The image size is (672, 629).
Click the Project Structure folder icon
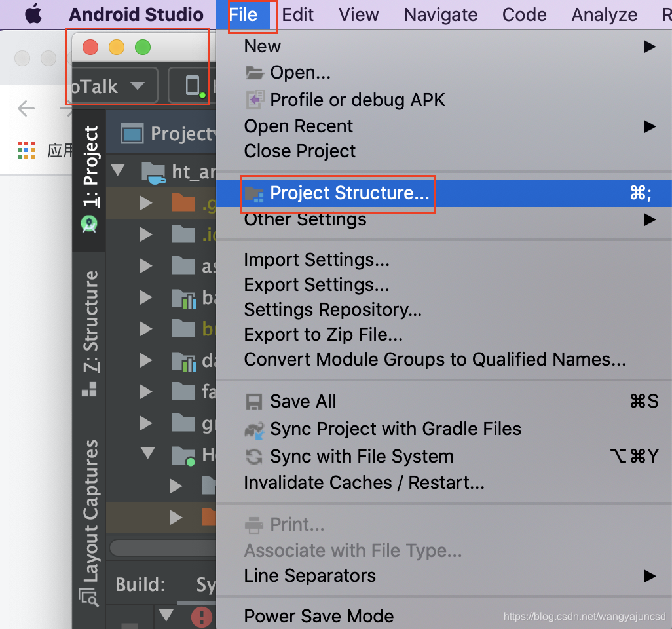pos(255,194)
